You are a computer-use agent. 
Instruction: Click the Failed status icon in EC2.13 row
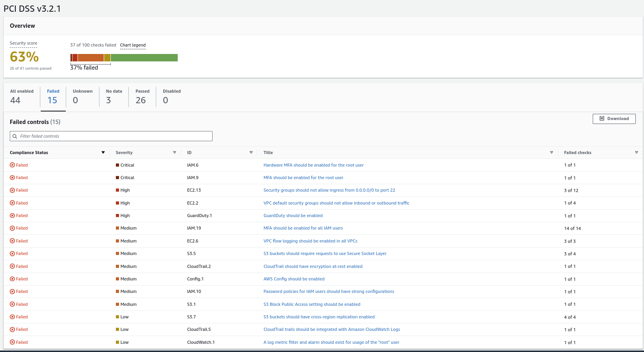[x=12, y=190]
